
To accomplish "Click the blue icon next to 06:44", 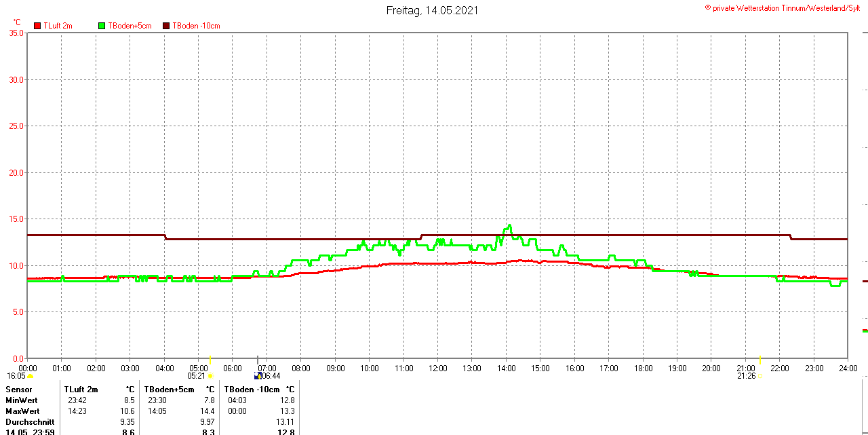I will tap(257, 376).
